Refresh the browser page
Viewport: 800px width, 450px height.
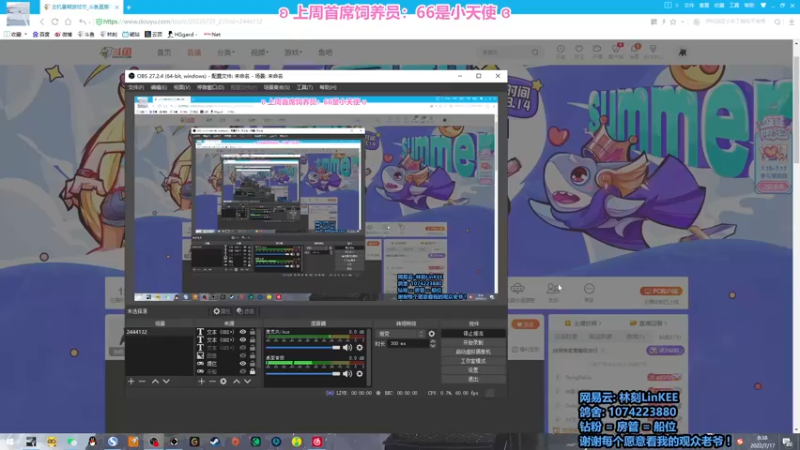click(x=55, y=22)
